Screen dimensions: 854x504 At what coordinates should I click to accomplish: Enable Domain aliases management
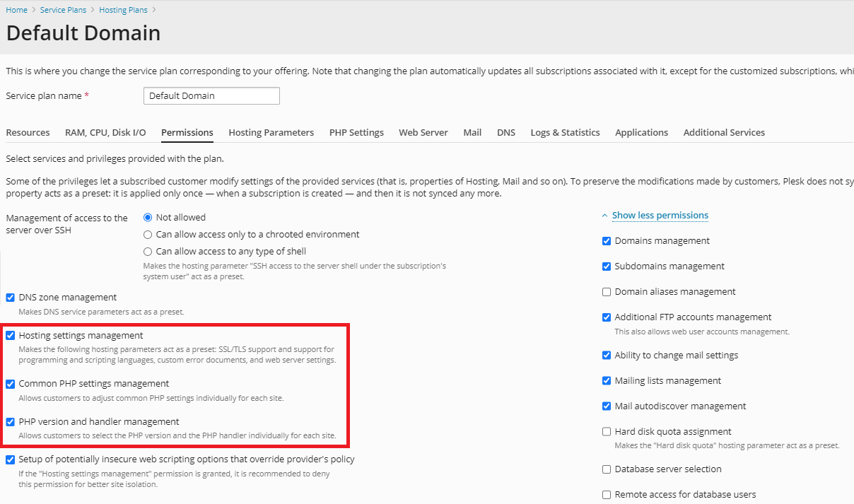[607, 292]
